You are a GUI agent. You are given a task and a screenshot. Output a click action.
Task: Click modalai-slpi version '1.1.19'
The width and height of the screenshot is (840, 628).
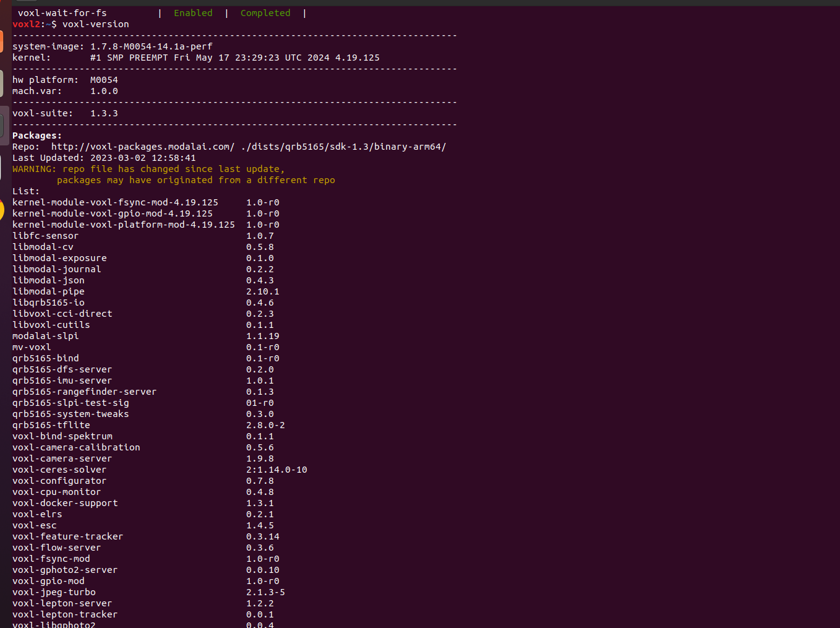(263, 336)
